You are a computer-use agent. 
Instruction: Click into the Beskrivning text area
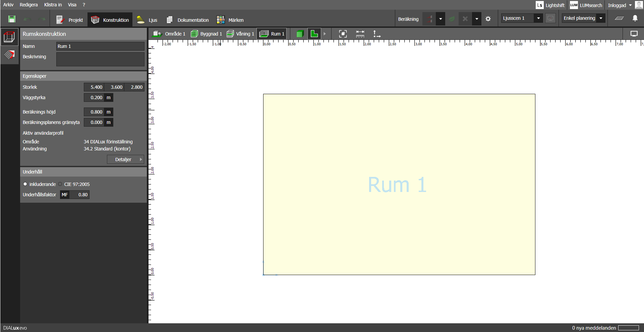click(100, 59)
